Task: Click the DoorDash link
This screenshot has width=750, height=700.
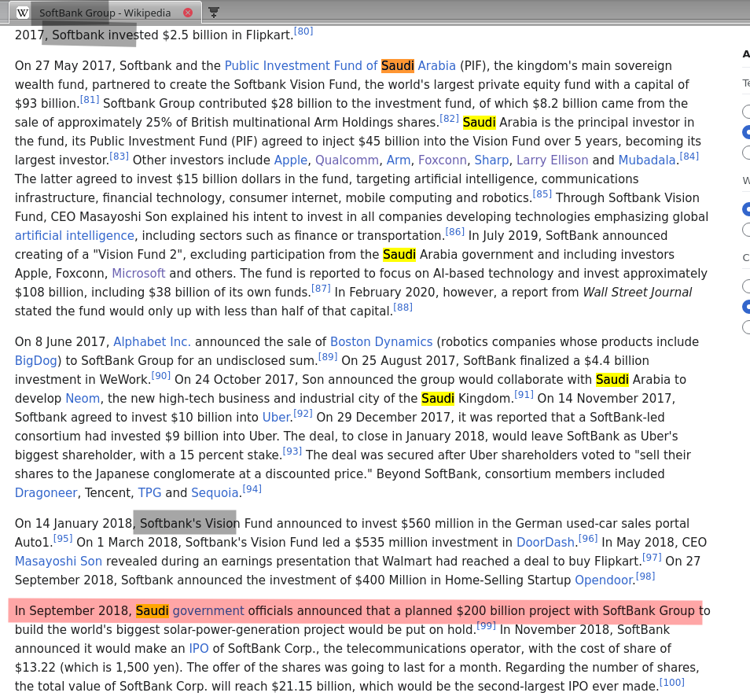Action: pyautogui.click(x=546, y=543)
